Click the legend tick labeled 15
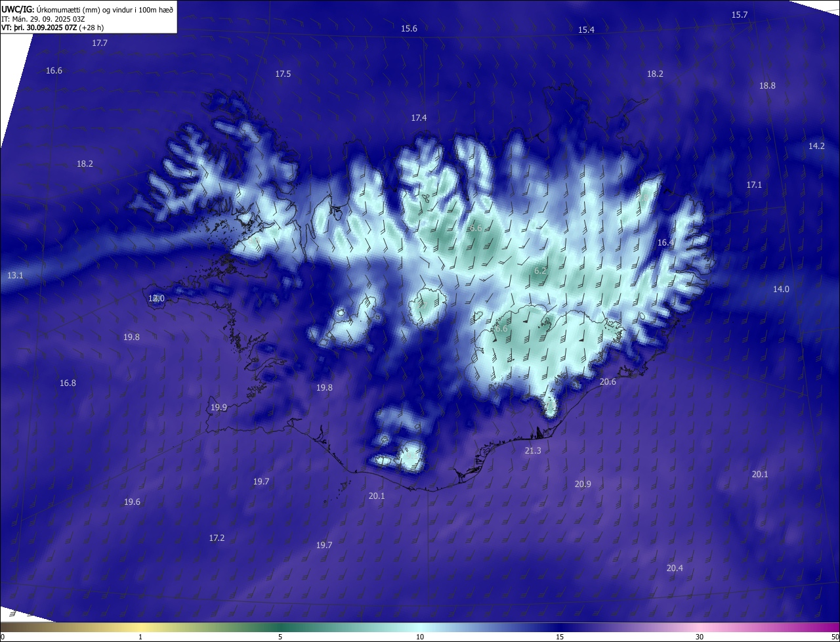This screenshot has width=840, height=642. pyautogui.click(x=560, y=637)
